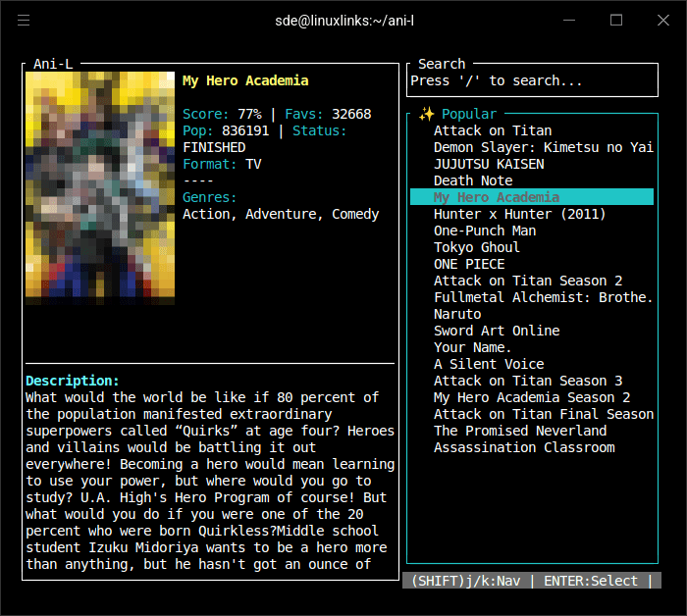Screen dimensions: 687x616
Task: Choose The Promised Neverland entry
Action: tap(520, 431)
